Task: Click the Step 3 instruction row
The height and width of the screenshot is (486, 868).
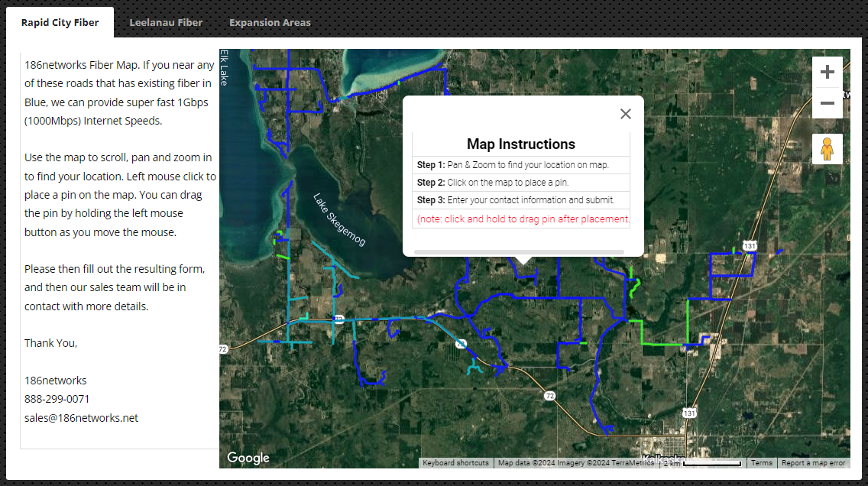Action: [x=521, y=200]
